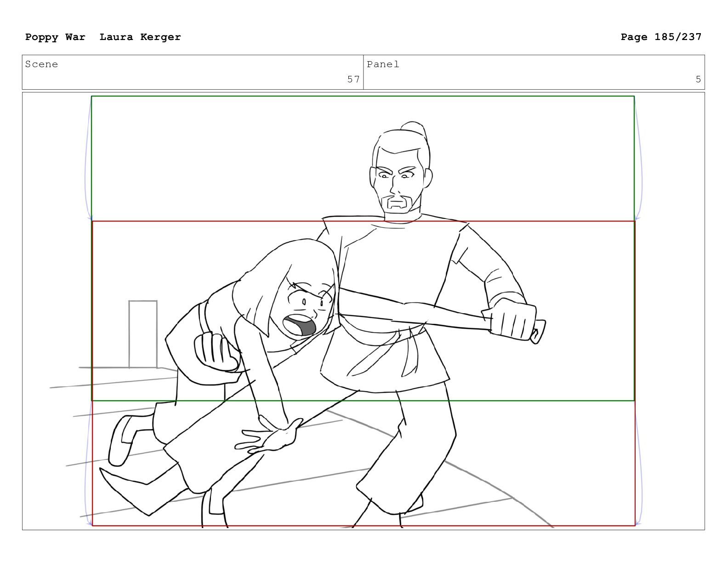Click the storyboard drawing of the fighting characters

(x=363, y=311)
